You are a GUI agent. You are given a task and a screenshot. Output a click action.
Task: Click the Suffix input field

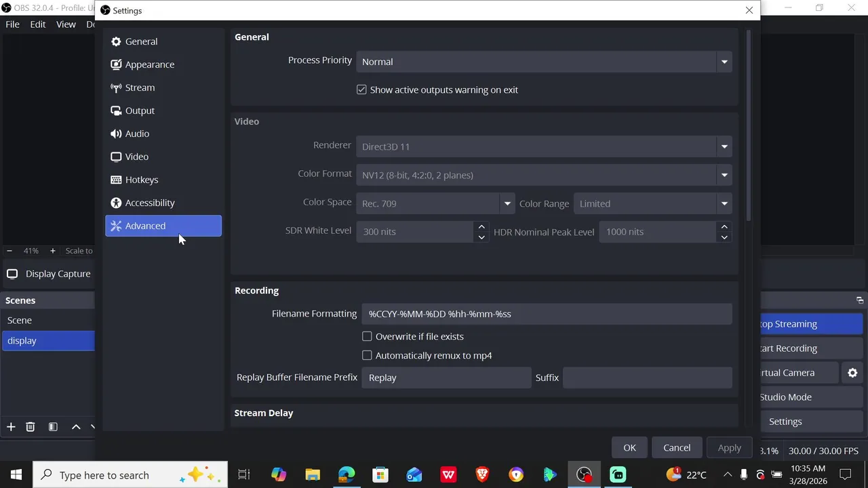(x=648, y=378)
